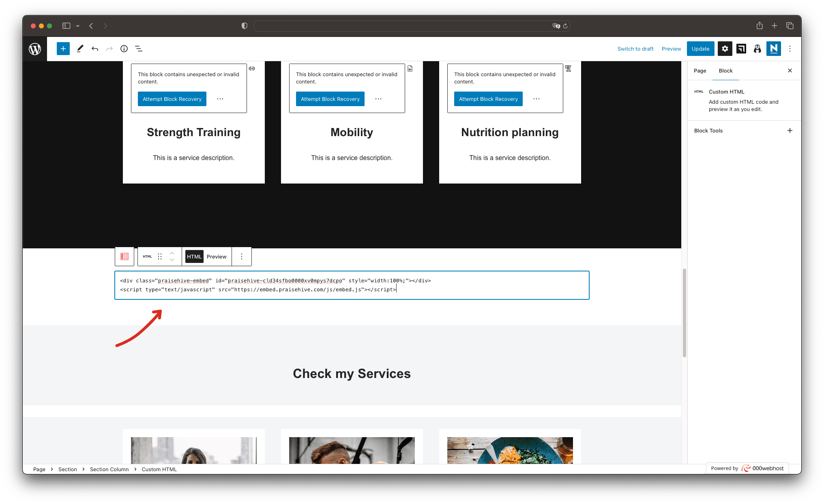Open the List View outline icon
The width and height of the screenshot is (824, 504).
[139, 49]
